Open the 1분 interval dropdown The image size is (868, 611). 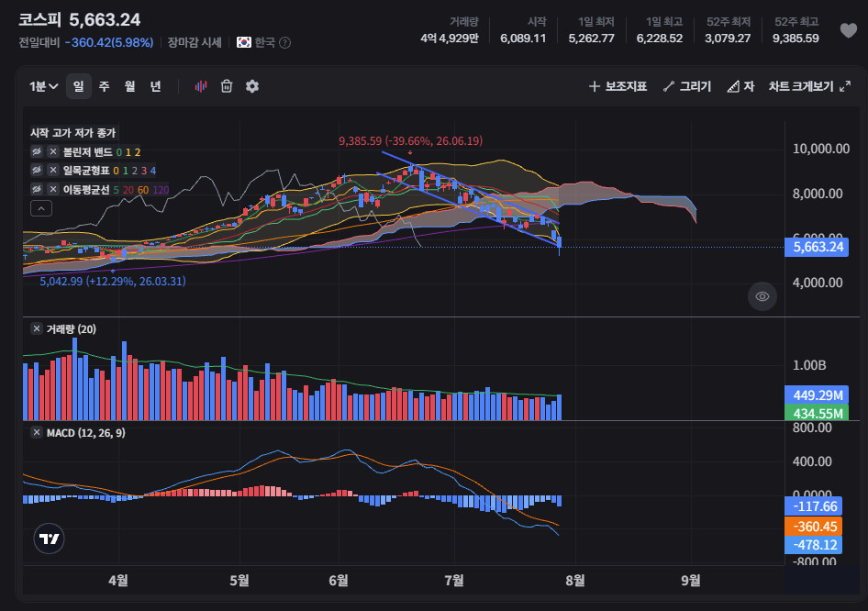pos(44,86)
